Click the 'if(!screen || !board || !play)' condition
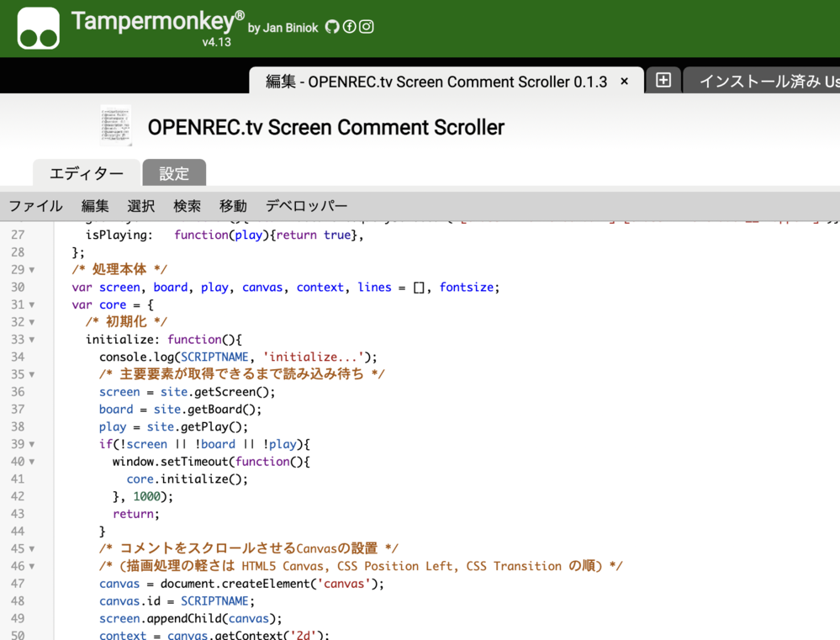Image resolution: width=840 pixels, height=640 pixels. (202, 444)
